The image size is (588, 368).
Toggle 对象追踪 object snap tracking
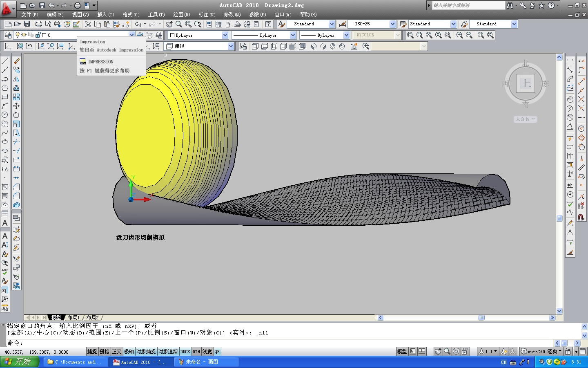168,352
